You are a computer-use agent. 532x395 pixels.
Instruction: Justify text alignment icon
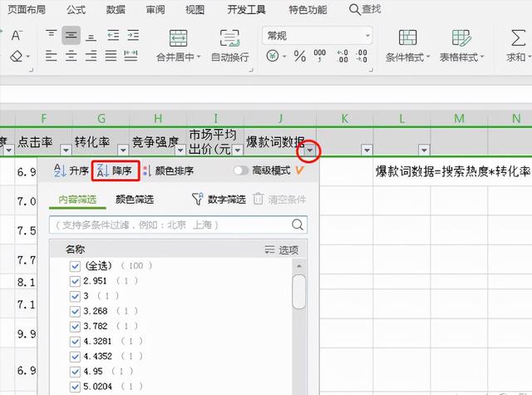click(x=111, y=56)
